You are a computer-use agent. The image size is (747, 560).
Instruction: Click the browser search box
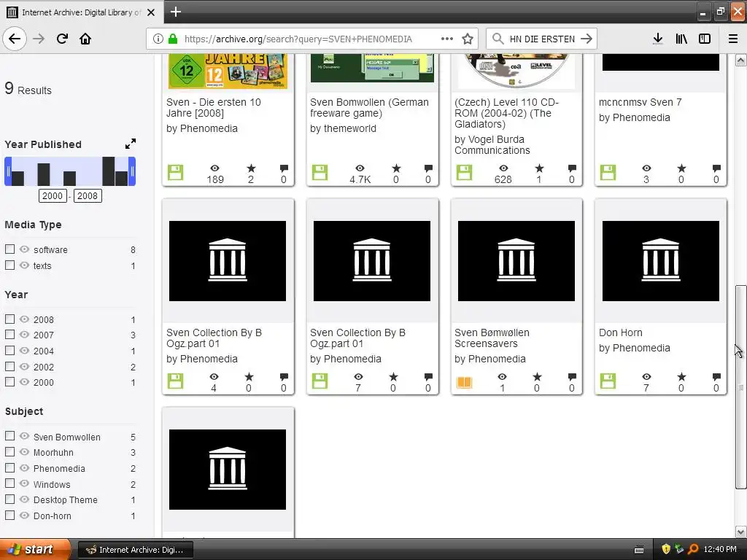542,39
